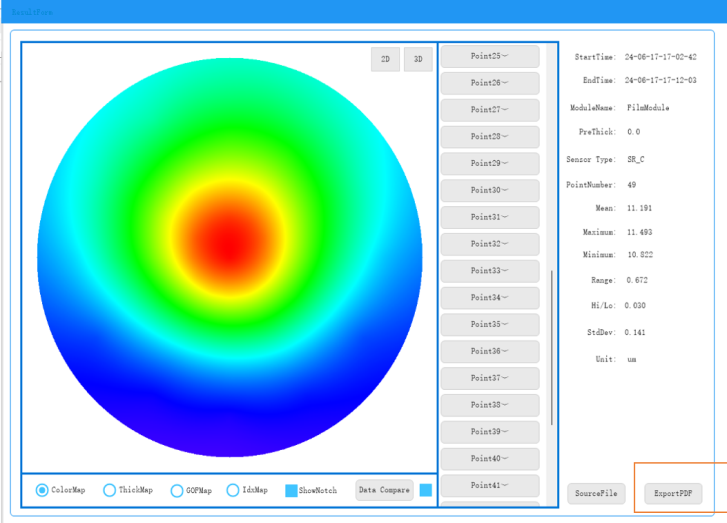This screenshot has height=523, width=727.
Task: Select the ColorMap radio option
Action: (x=42, y=490)
